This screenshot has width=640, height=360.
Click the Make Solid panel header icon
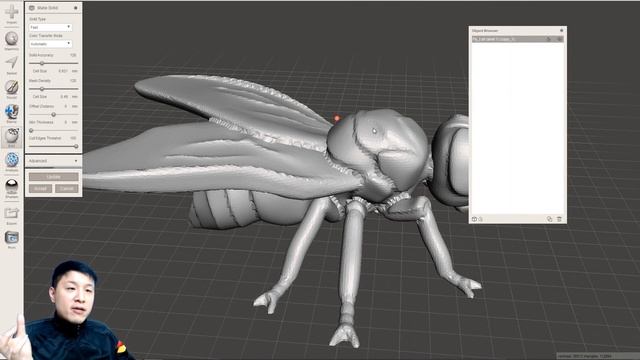[x=32, y=8]
